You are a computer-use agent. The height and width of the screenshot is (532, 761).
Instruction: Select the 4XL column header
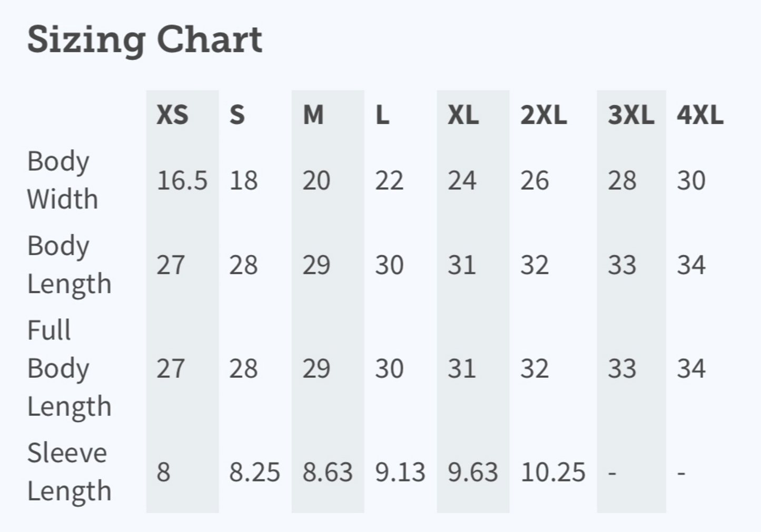pyautogui.click(x=700, y=115)
